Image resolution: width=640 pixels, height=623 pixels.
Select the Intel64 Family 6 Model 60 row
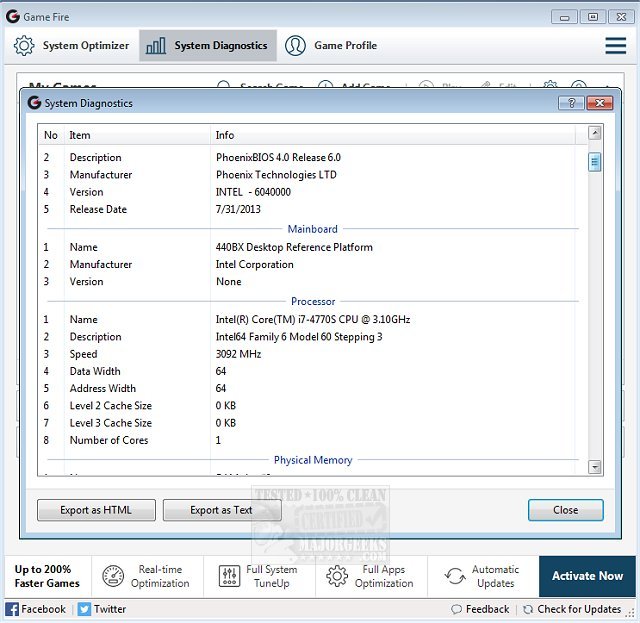click(313, 336)
